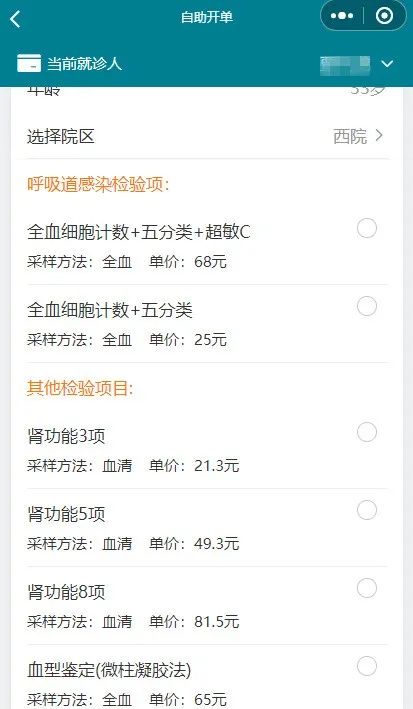Tap the 呼吸道感染检验项 section heading
Viewport: 413px width, 709px height.
point(98,184)
